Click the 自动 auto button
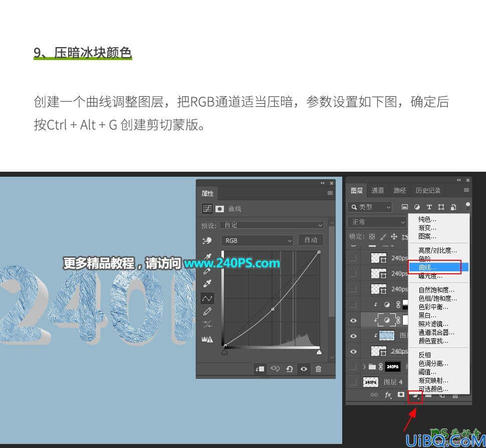 point(311,240)
